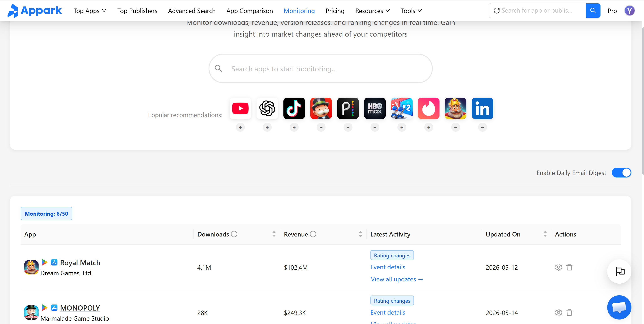Click Rating changes tag in MONOPOLY row
The image size is (644, 324).
[392, 300]
